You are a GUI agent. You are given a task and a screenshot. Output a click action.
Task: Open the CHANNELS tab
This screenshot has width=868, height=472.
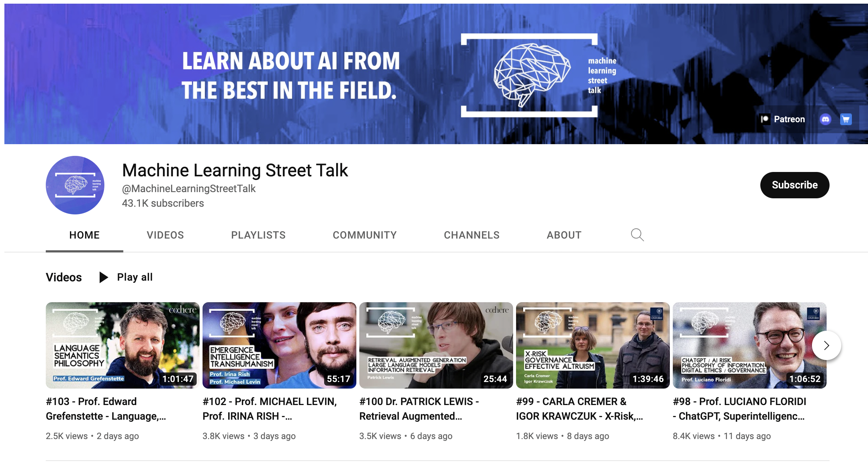(472, 235)
